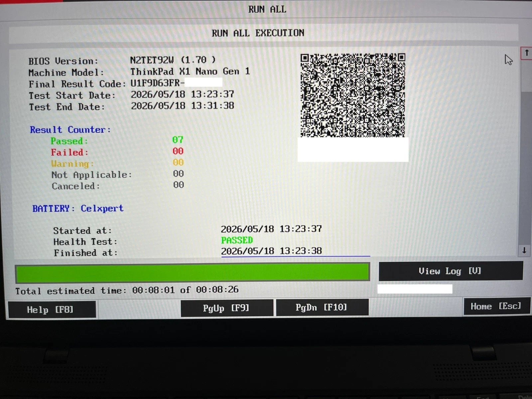Click the Result Counter heading

click(70, 130)
